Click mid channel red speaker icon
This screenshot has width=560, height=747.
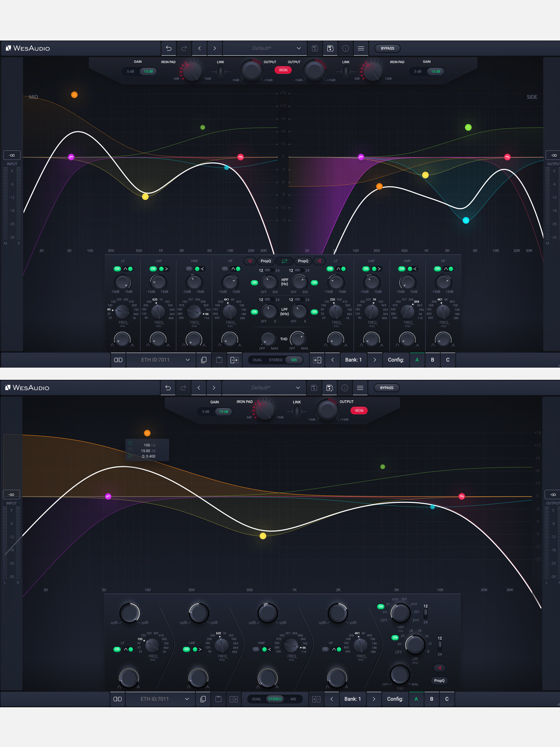click(x=250, y=261)
